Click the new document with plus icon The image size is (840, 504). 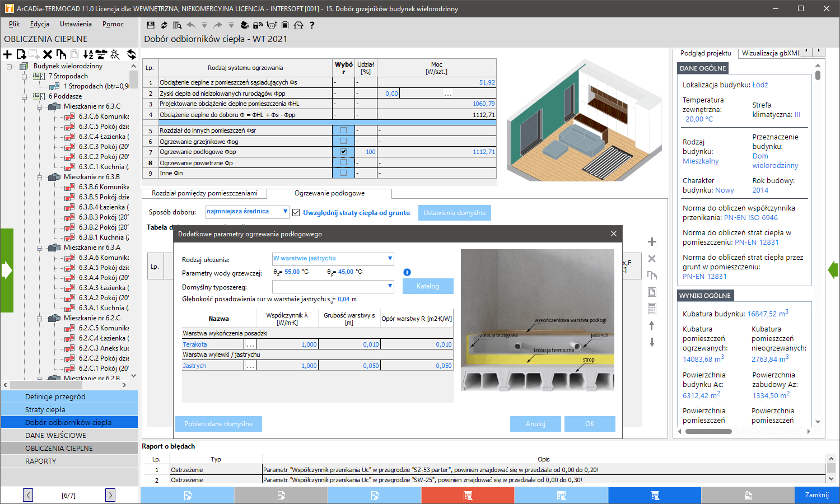coord(21,54)
